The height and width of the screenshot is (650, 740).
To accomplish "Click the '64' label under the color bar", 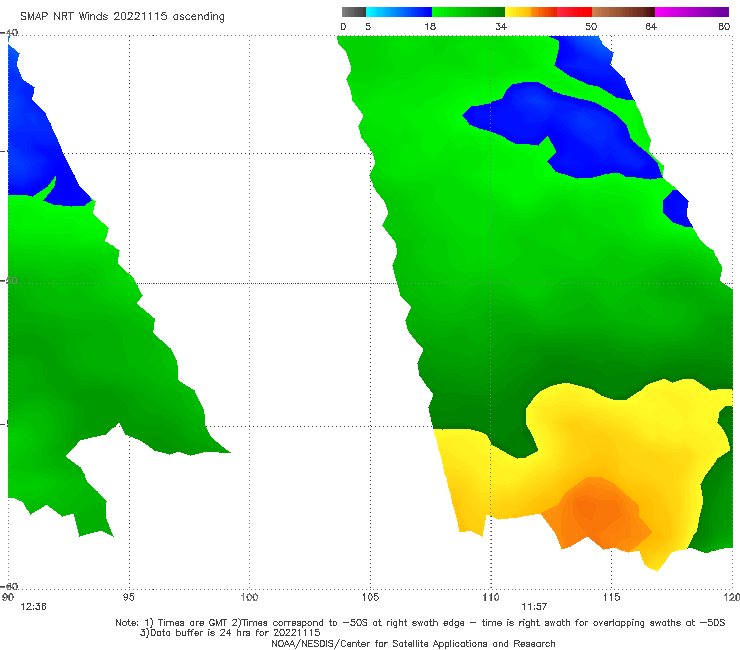I will (x=651, y=26).
